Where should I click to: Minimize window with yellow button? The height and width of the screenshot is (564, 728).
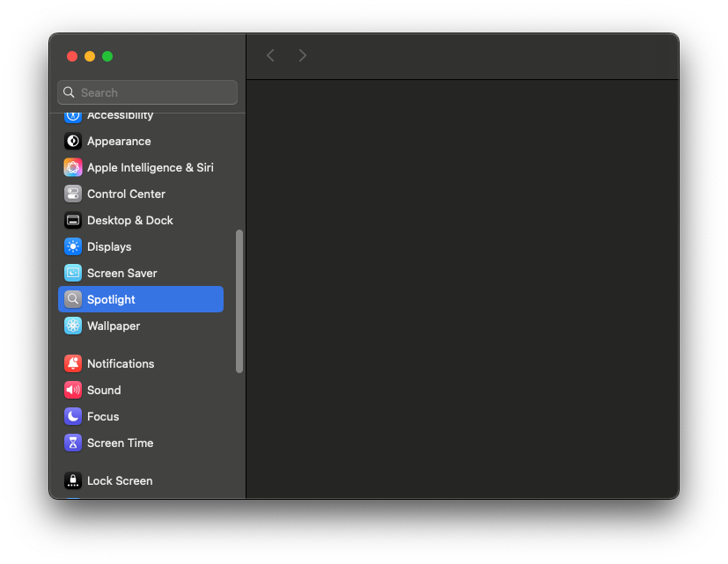pyautogui.click(x=90, y=56)
